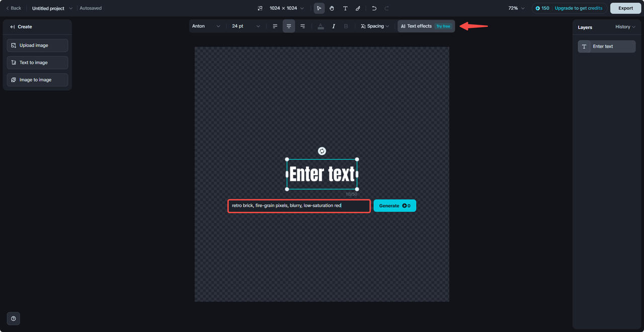This screenshot has width=644, height=332.
Task: Collapse the Create panel
Action: 13,27
